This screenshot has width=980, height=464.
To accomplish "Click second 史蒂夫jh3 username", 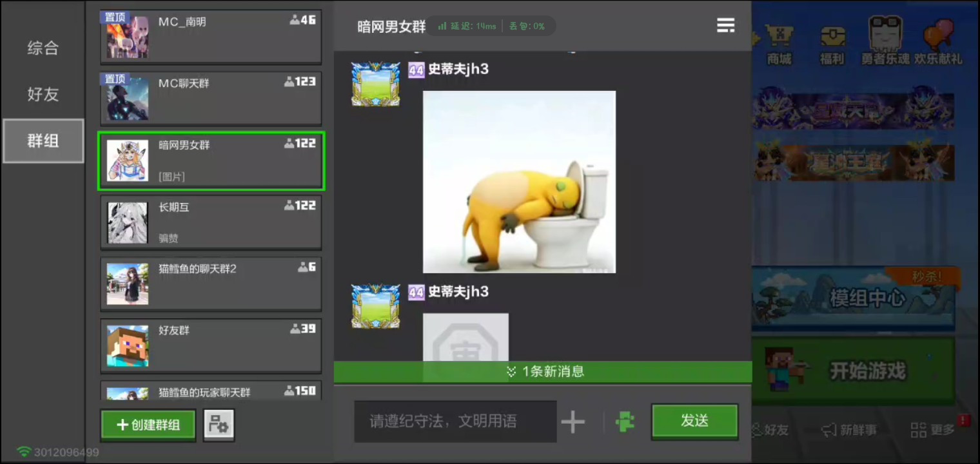I will (458, 291).
